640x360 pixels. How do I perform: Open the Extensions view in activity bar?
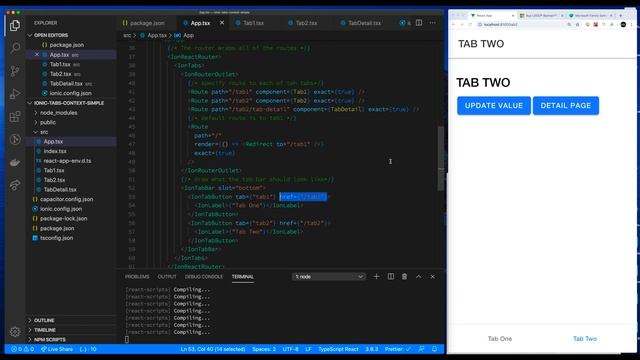15,117
